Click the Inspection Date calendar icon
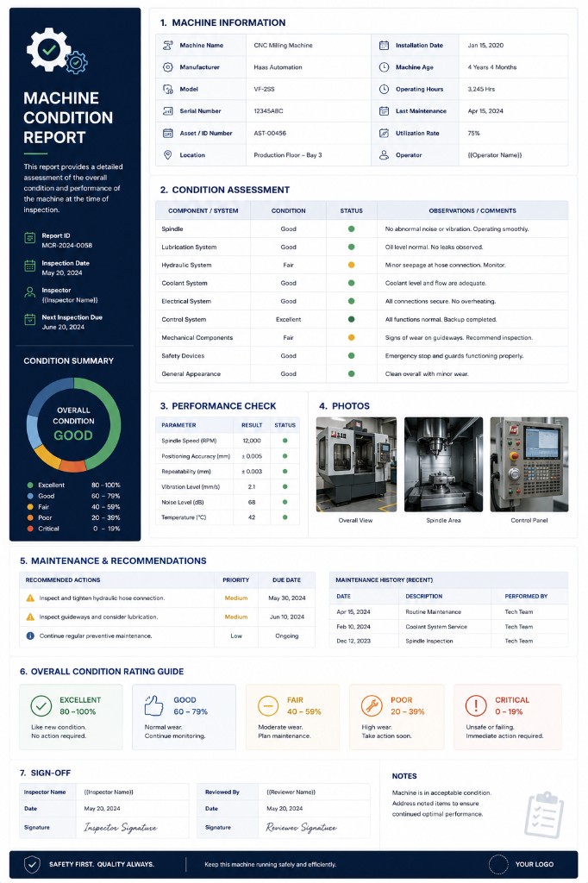 (30, 266)
